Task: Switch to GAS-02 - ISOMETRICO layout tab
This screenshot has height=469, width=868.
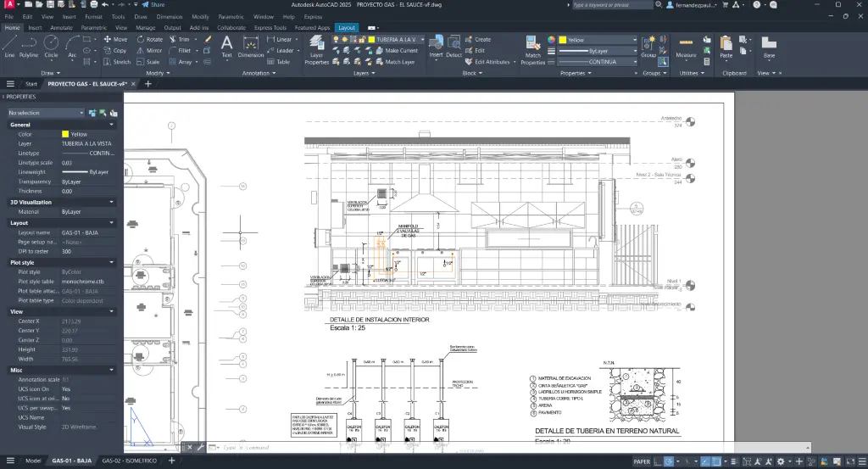Action: point(131,461)
